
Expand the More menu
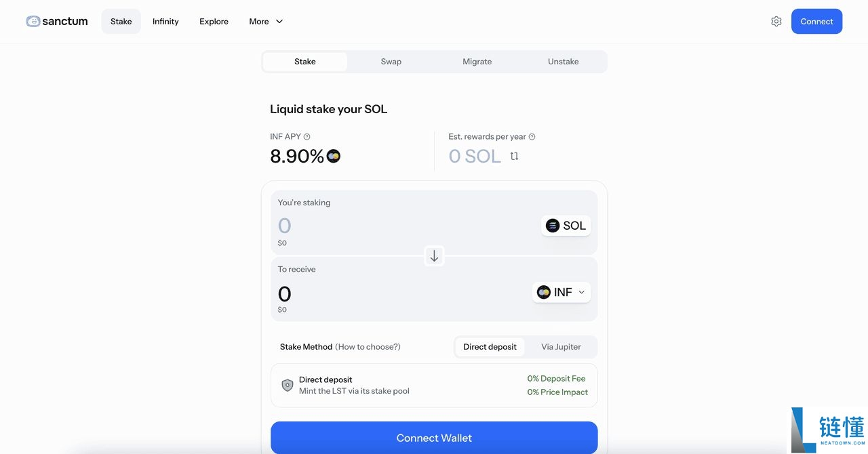coord(266,22)
